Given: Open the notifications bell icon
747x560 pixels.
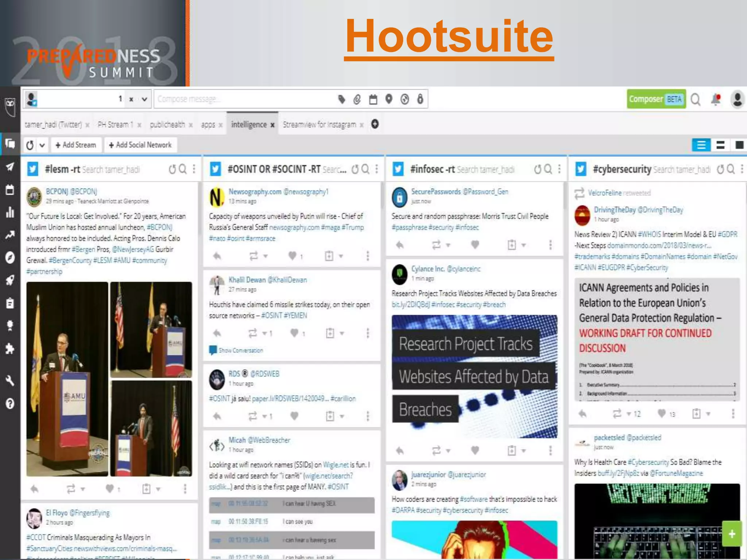Looking at the screenshot, I should tap(716, 100).
